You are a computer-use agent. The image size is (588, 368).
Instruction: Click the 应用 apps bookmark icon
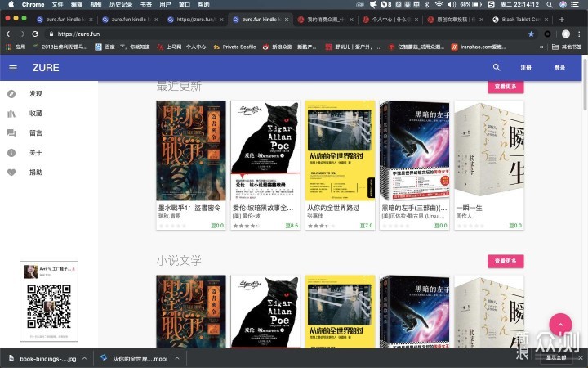pos(16,47)
